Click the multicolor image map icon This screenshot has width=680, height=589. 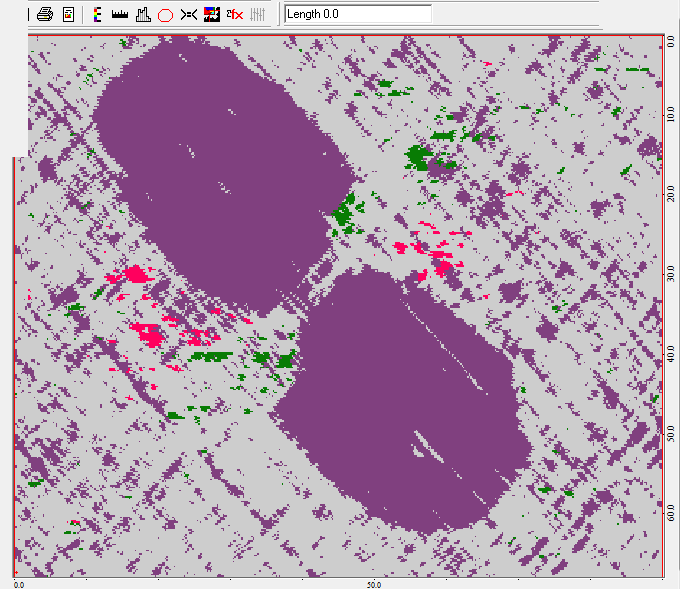(211, 15)
